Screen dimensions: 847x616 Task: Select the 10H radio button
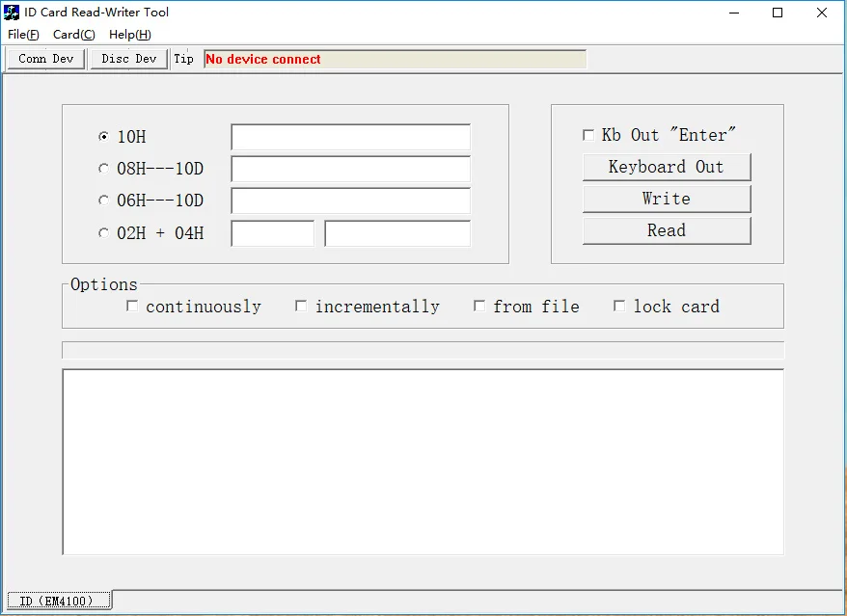pos(103,137)
